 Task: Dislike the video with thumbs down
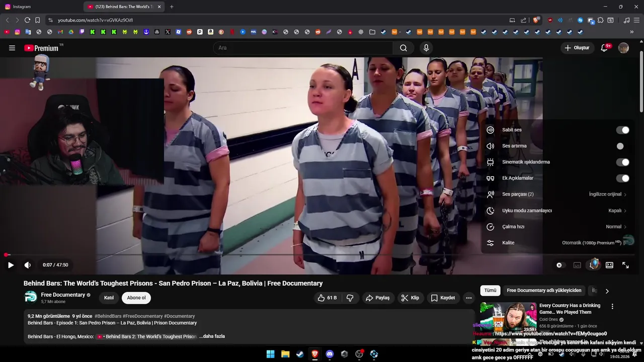tap(350, 298)
